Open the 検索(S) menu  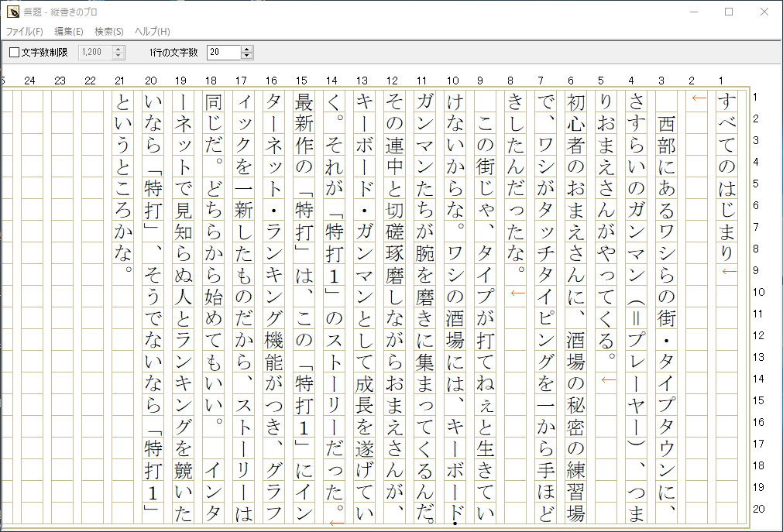click(x=110, y=32)
